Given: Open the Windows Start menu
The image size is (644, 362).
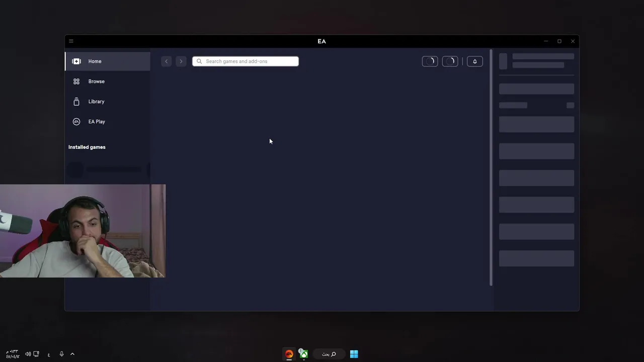Looking at the screenshot, I should click(x=354, y=354).
